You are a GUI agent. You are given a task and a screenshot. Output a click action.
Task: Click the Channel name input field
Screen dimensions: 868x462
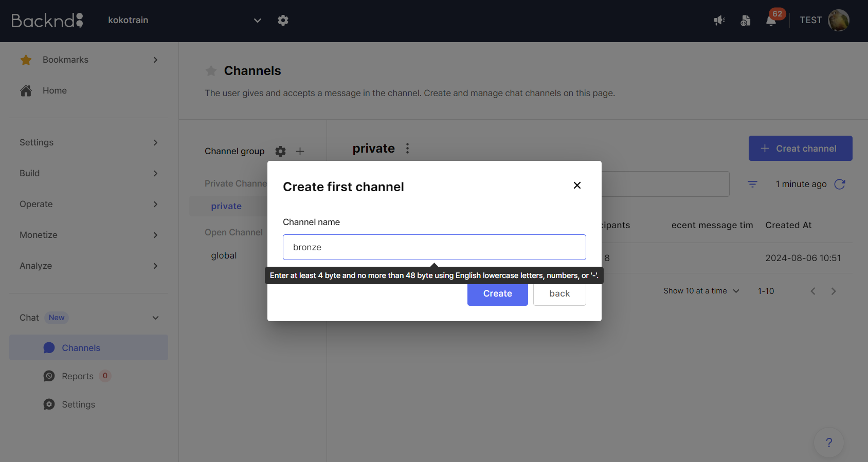point(434,247)
